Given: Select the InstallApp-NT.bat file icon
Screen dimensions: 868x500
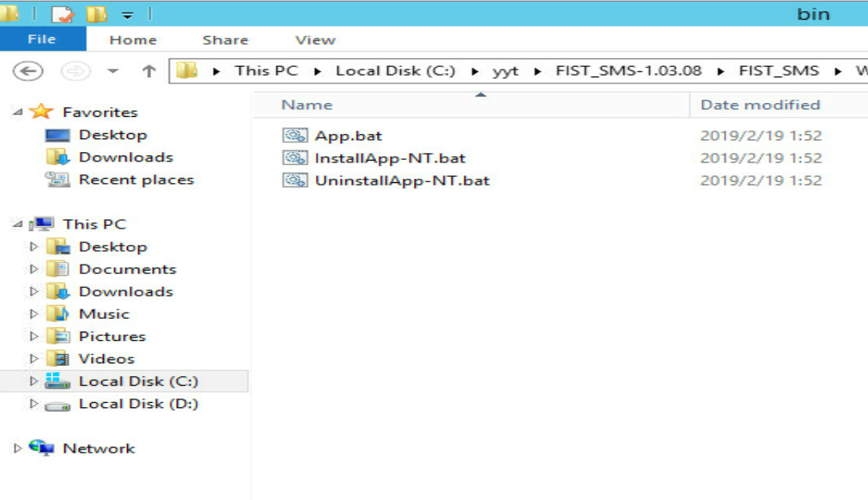Looking at the screenshot, I should coord(295,158).
